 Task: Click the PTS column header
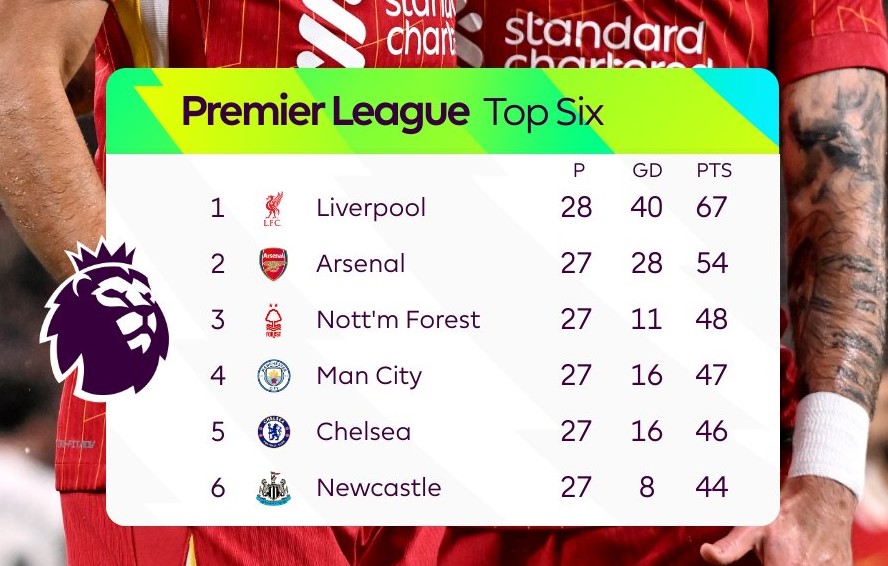click(x=714, y=171)
